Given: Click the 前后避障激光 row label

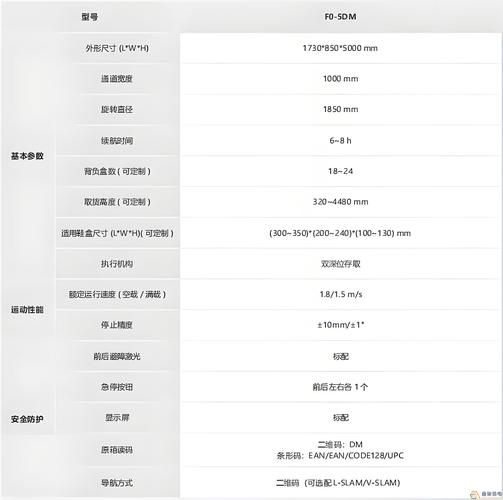Looking at the screenshot, I should pos(117,356).
